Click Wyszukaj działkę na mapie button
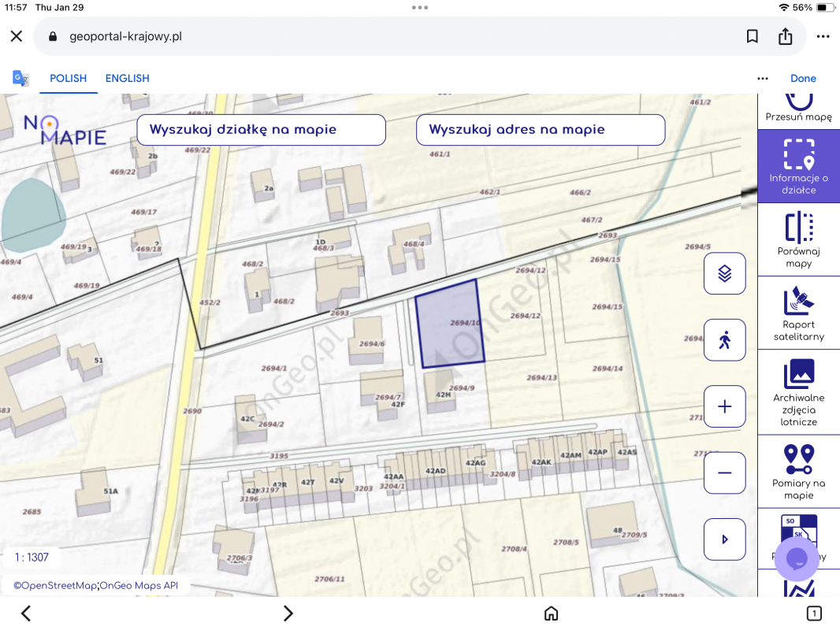Image resolution: width=840 pixels, height=630 pixels. [261, 130]
